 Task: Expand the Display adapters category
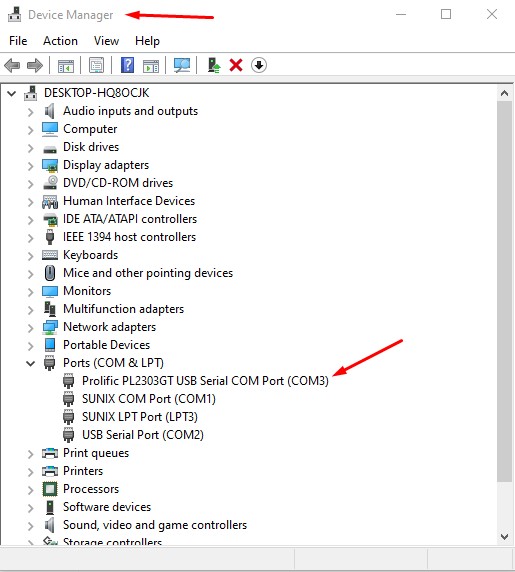tap(31, 166)
